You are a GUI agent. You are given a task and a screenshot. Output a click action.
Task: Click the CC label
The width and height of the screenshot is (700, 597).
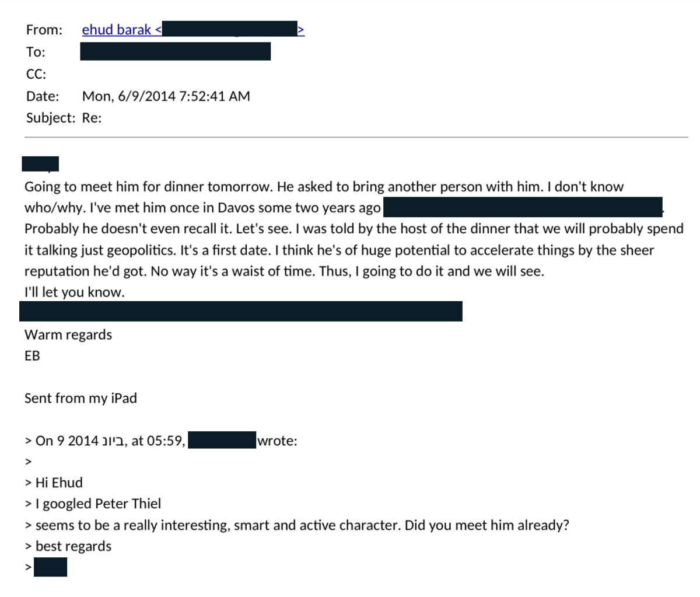(x=36, y=74)
